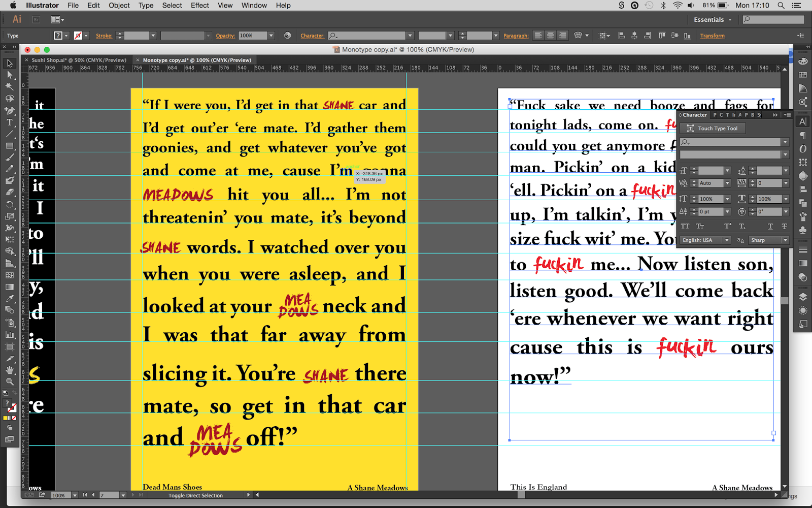The image size is (812, 508).
Task: Open Pathfinder panel icon in dock
Action: [803, 203]
